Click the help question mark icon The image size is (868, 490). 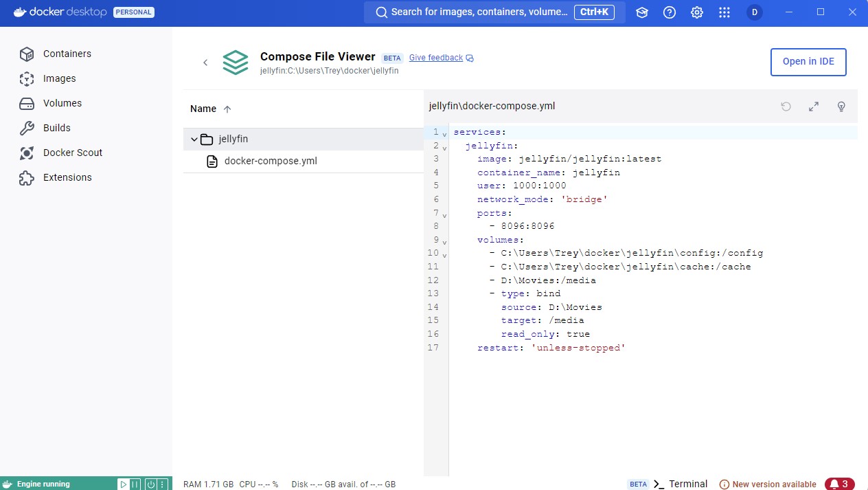(x=670, y=12)
